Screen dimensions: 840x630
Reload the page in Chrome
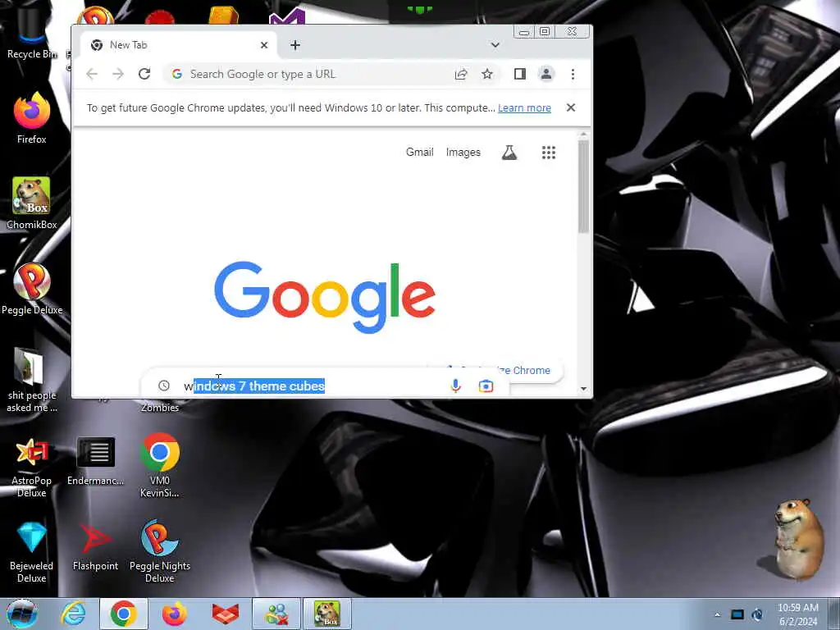(144, 74)
